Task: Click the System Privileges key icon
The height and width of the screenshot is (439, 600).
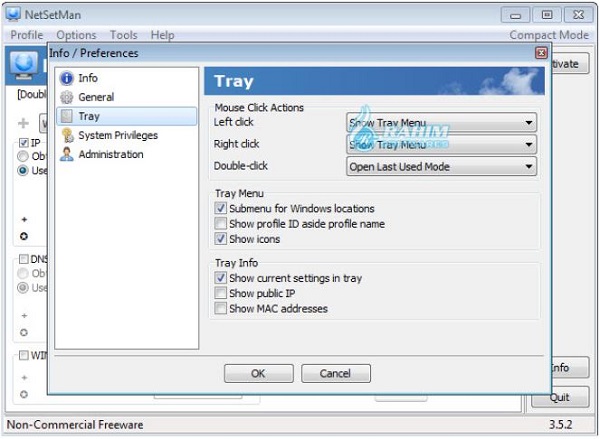Action: click(x=67, y=135)
